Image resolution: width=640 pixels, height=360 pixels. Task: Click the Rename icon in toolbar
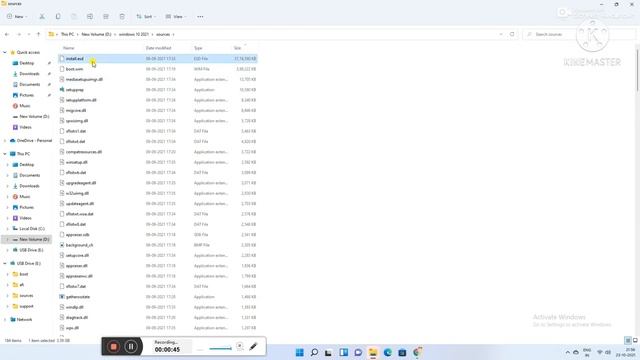(90, 17)
